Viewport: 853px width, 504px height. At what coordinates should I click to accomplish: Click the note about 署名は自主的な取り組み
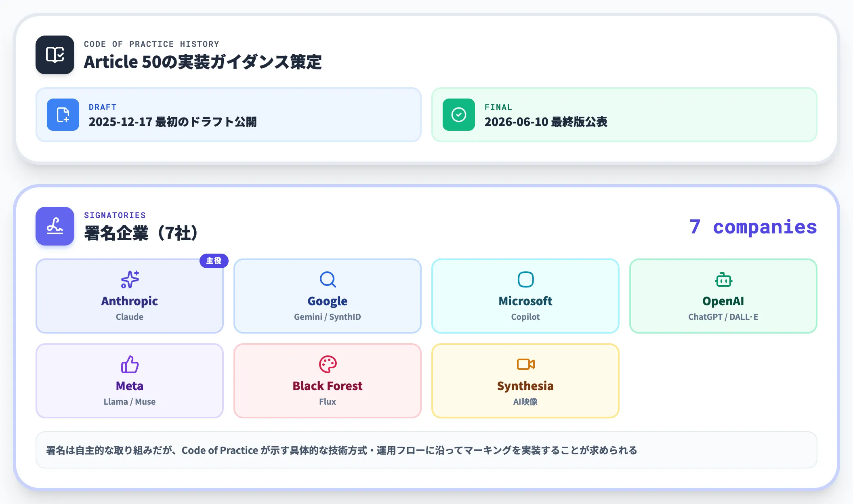click(x=426, y=450)
